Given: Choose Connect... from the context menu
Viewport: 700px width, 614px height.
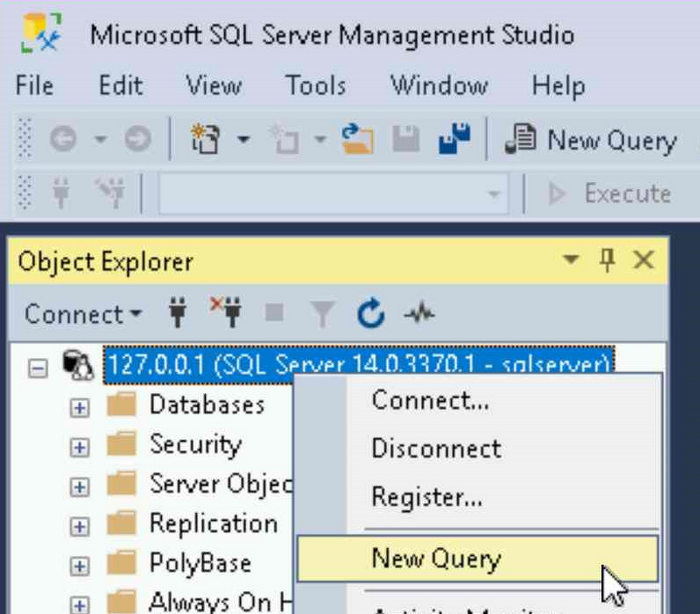Looking at the screenshot, I should [x=477, y=400].
